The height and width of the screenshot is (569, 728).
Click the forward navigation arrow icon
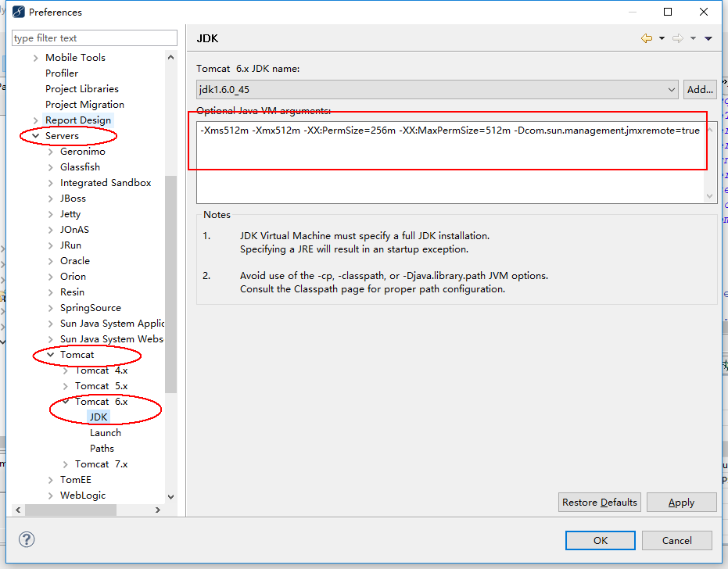click(678, 38)
